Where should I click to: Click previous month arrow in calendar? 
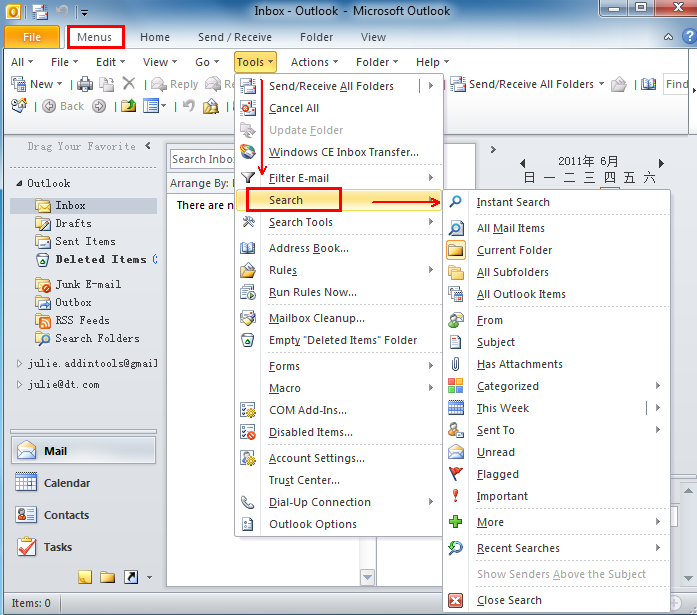click(523, 163)
